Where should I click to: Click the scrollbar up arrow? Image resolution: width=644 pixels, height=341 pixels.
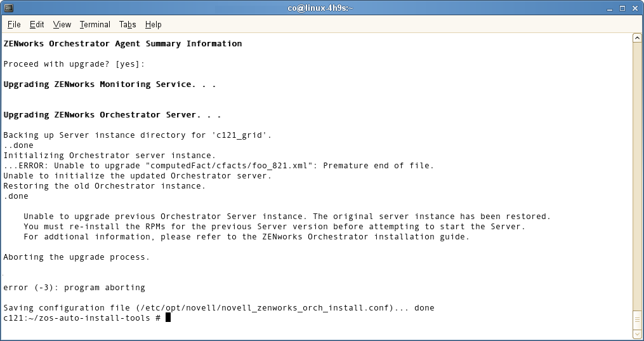point(637,38)
